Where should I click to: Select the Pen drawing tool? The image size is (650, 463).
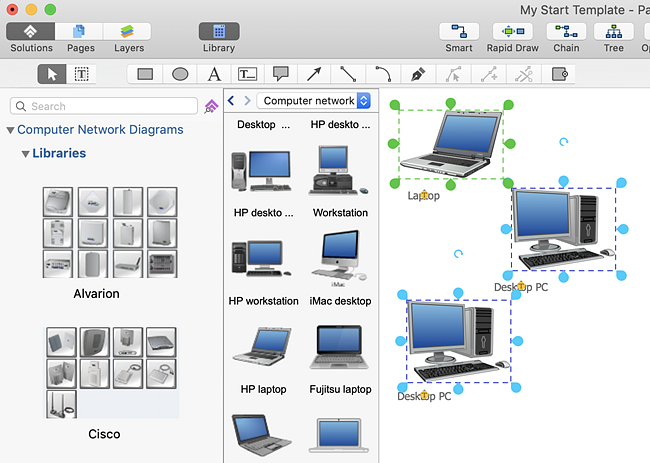[x=418, y=74]
